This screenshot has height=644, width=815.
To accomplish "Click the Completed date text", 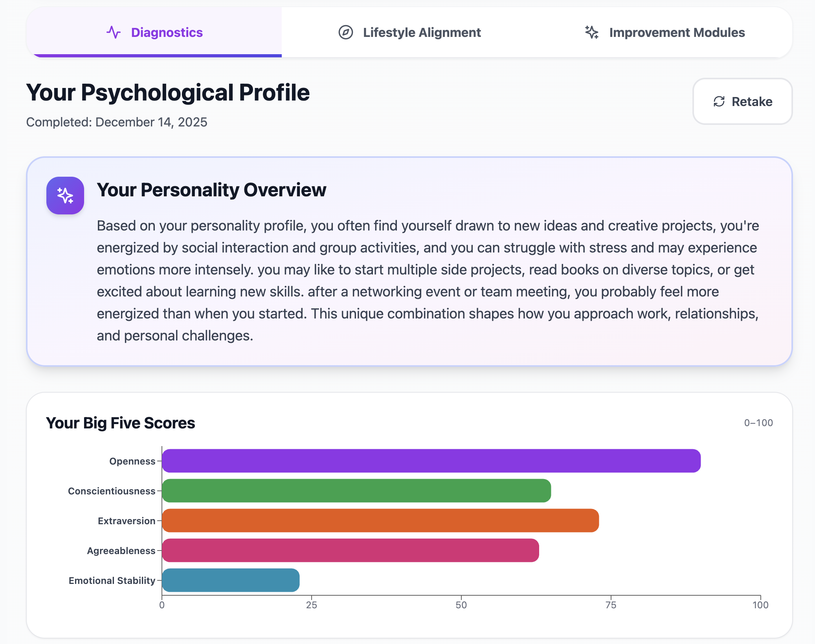I will click(x=117, y=122).
